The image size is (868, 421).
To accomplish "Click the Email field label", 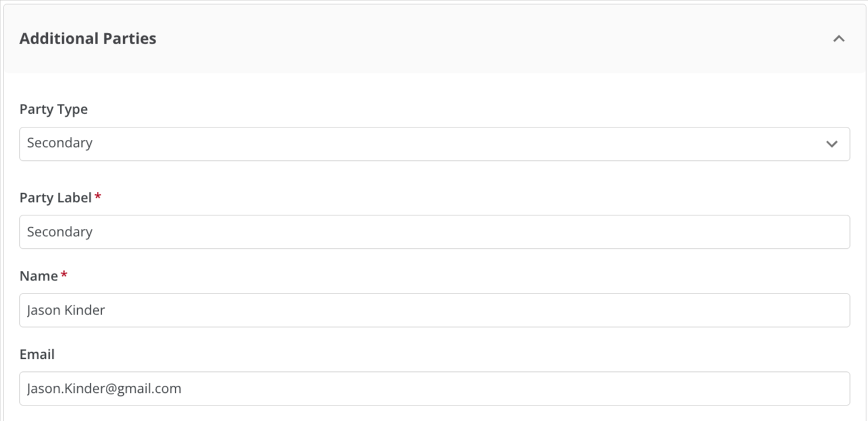I will pos(37,354).
